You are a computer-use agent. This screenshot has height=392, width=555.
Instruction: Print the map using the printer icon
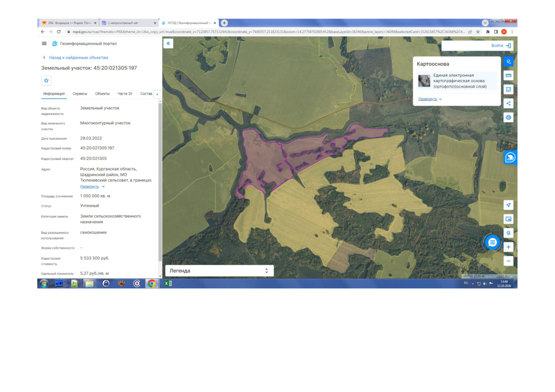(x=508, y=118)
